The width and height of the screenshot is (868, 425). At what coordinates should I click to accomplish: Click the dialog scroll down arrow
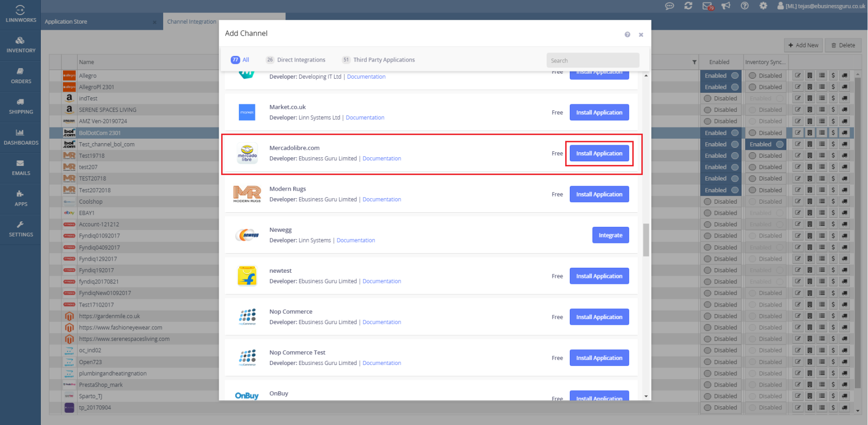(x=646, y=396)
